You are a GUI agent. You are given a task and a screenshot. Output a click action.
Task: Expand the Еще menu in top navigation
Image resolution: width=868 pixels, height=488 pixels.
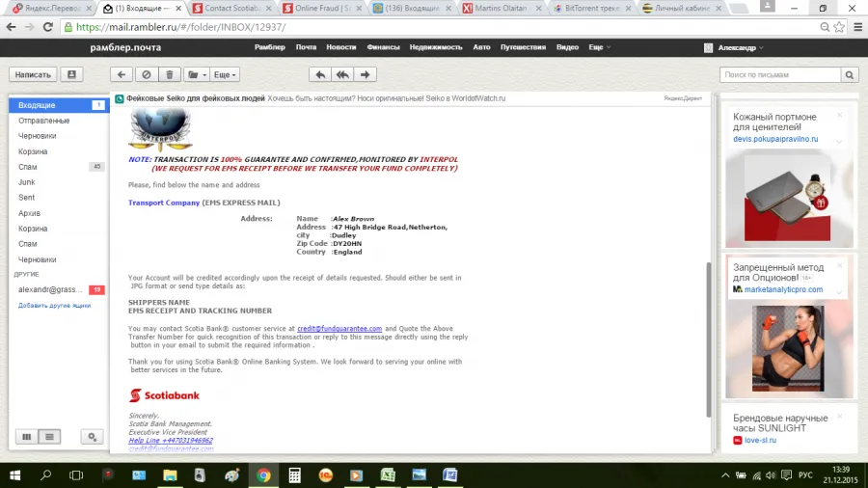(x=600, y=47)
